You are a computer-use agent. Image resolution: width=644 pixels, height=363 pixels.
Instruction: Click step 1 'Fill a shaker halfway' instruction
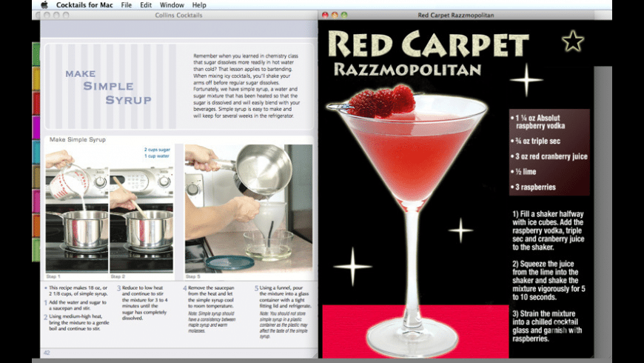point(549,230)
